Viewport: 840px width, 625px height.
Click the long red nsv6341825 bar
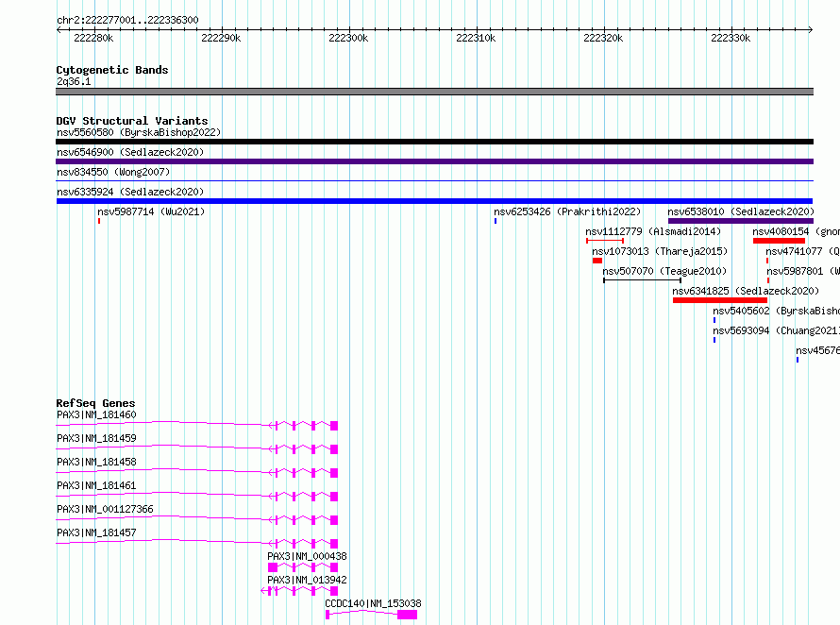(x=720, y=300)
